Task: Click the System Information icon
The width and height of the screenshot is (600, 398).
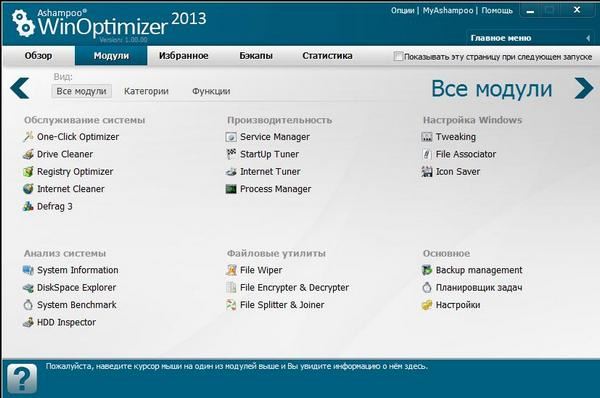Action: pyautogui.click(x=28, y=270)
